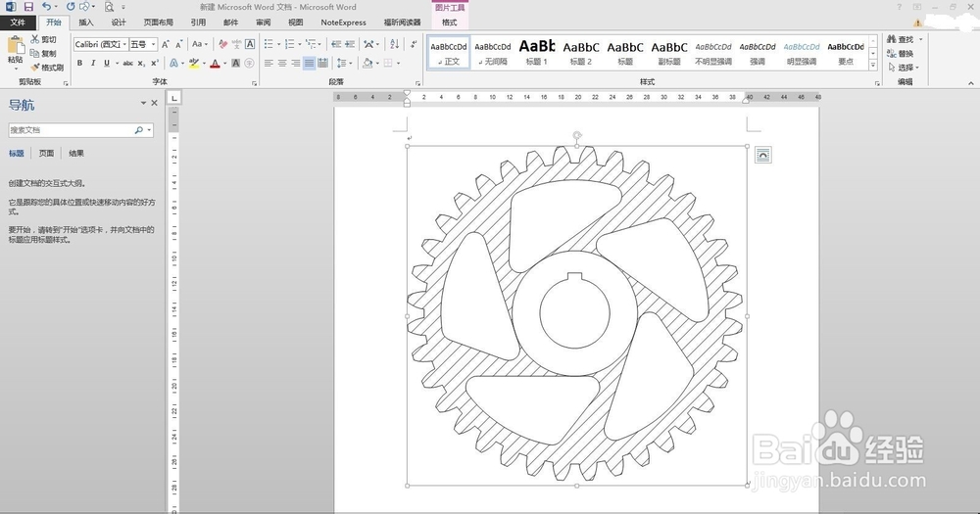Switch to the Insert (插入) tab
Viewport: 980px width, 514px height.
[x=85, y=23]
